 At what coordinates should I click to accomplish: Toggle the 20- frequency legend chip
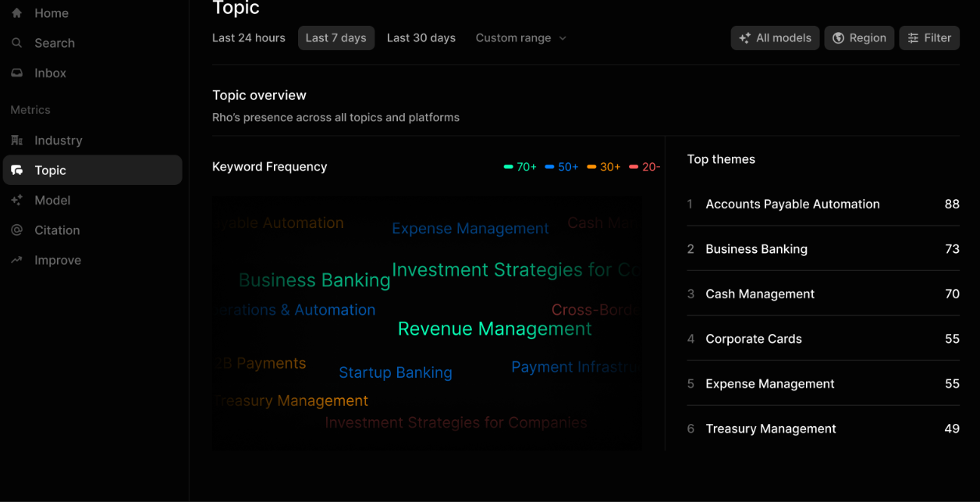(x=644, y=166)
